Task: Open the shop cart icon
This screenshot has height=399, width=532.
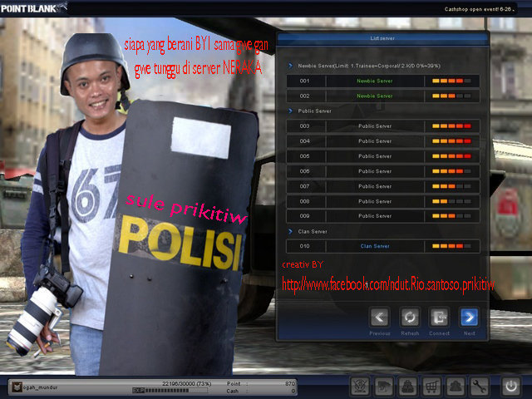Action: click(431, 386)
